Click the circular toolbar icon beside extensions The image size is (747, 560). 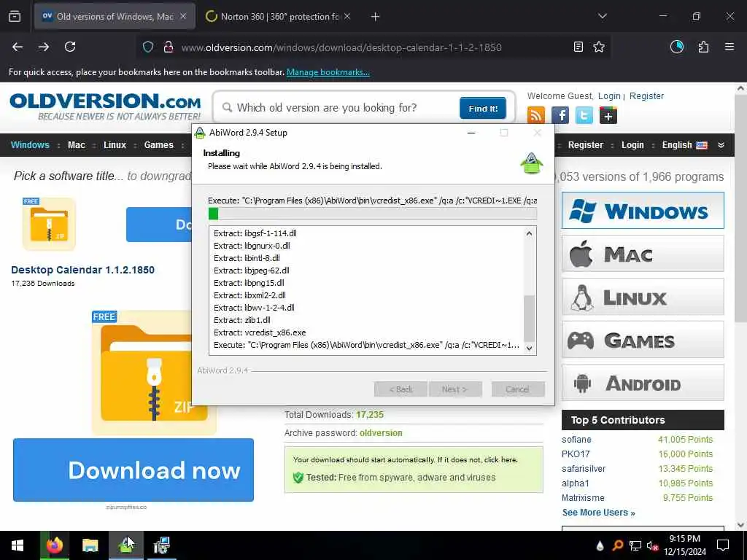click(677, 47)
